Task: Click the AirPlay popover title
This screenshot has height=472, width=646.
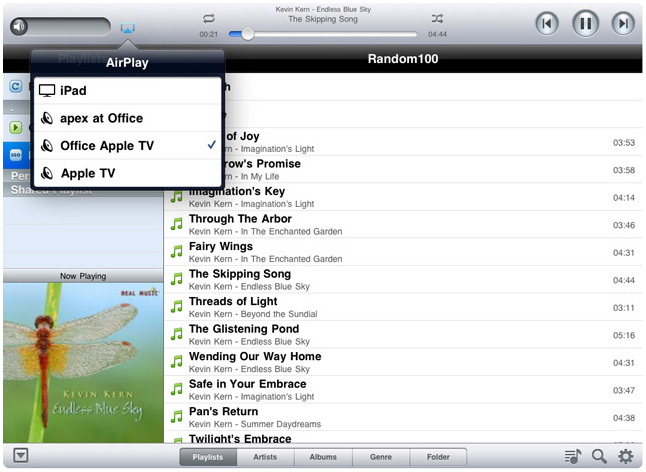Action: coord(127,63)
